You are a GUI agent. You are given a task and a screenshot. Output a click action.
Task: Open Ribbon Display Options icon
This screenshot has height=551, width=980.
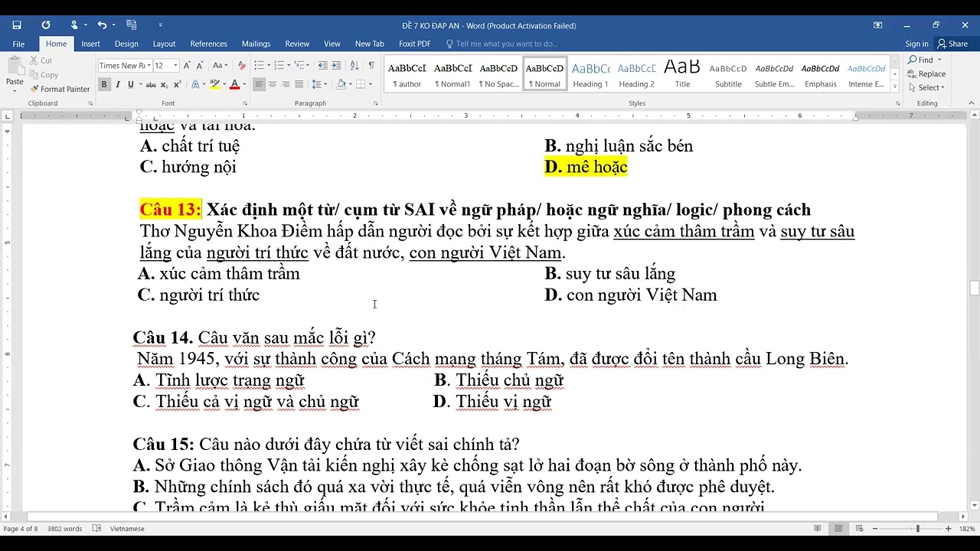(x=877, y=25)
